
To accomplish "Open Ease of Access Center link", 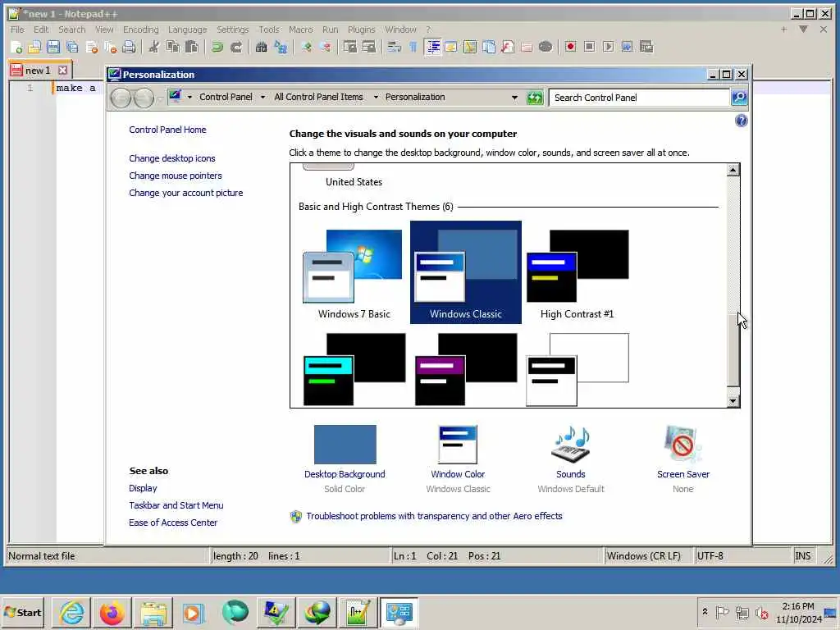I will [173, 523].
